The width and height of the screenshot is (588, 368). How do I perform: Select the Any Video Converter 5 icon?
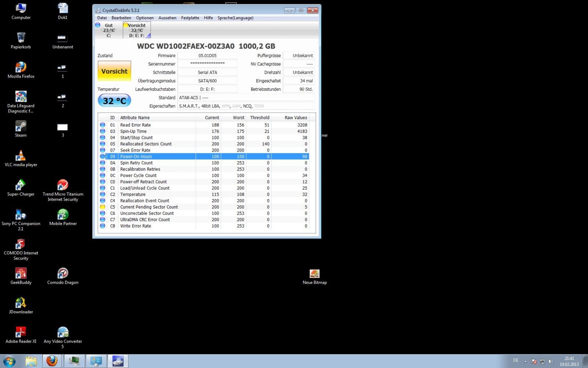tap(63, 337)
